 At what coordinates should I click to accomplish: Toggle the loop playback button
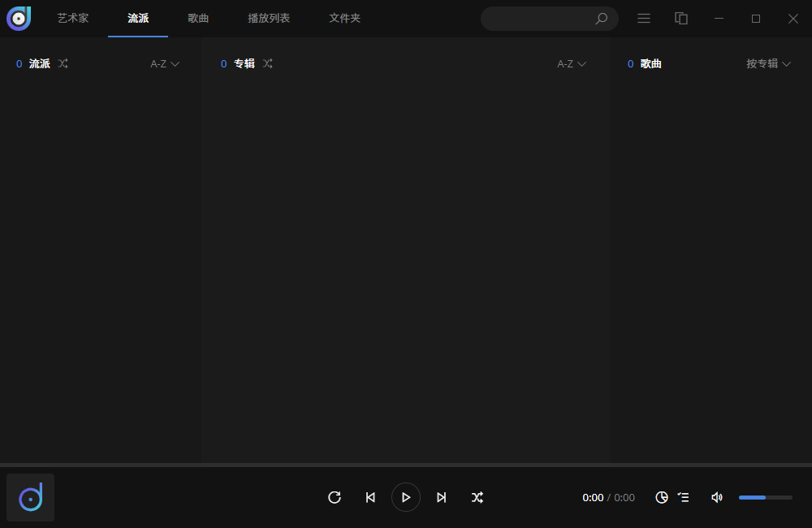[335, 497]
